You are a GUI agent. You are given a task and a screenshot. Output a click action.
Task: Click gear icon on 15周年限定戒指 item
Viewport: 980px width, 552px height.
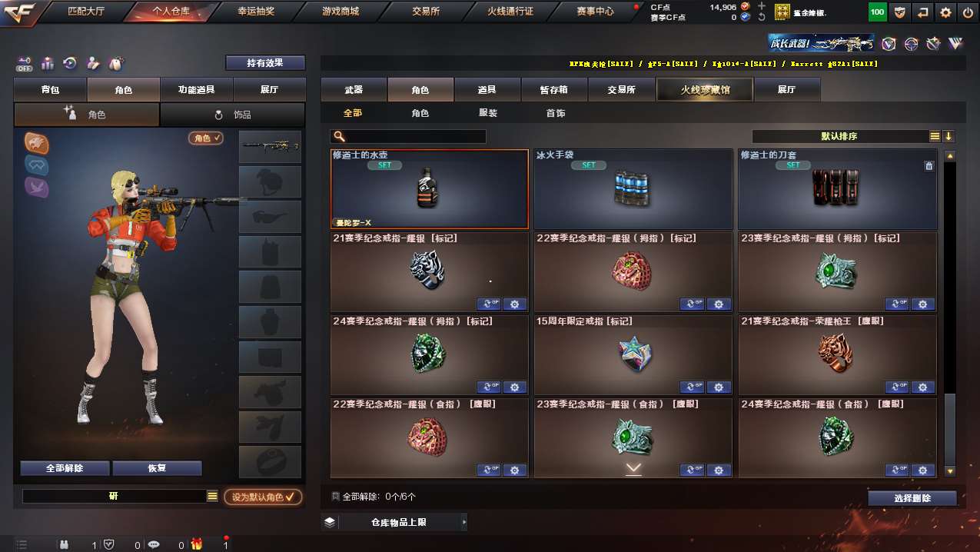pyautogui.click(x=719, y=387)
